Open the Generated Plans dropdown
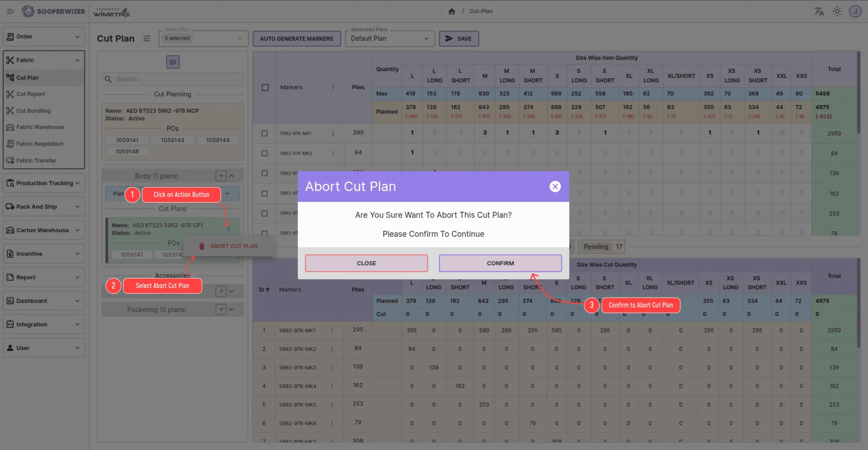 389,39
